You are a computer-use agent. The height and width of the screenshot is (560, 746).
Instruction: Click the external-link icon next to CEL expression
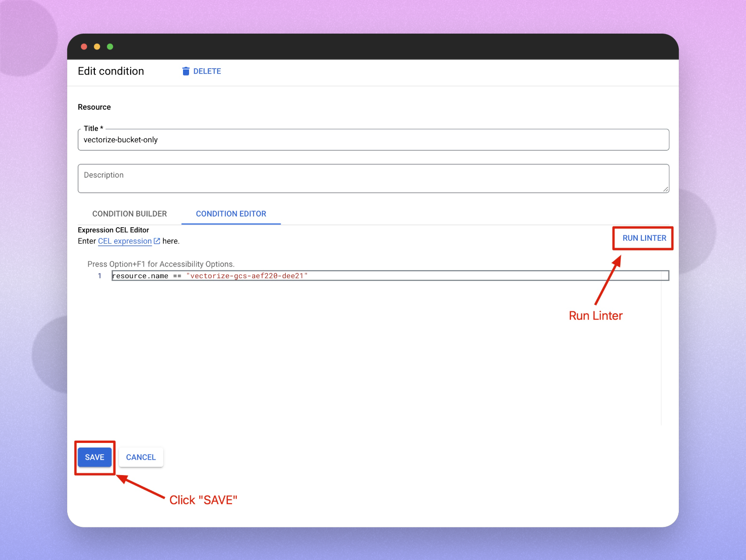pyautogui.click(x=157, y=241)
